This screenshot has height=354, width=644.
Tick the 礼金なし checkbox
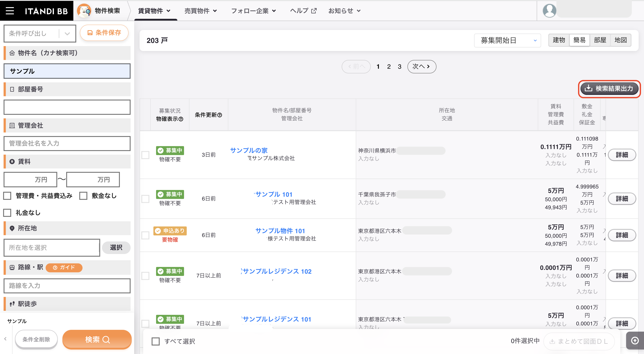pyautogui.click(x=7, y=213)
